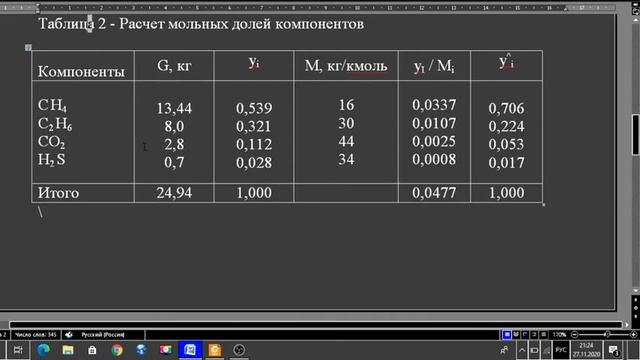Image resolution: width=640 pixels, height=360 pixels.
Task: Click the Select Browse Object button
Action: click(x=636, y=308)
